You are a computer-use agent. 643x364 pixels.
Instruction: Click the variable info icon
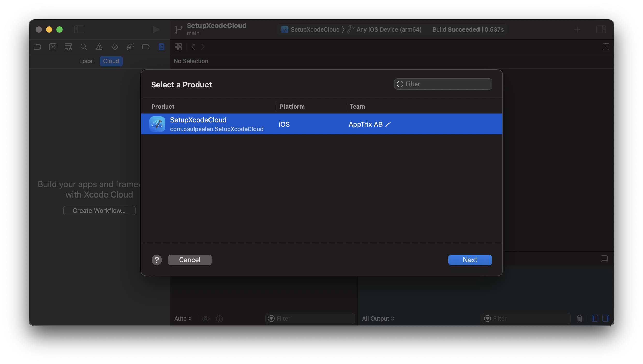click(220, 318)
